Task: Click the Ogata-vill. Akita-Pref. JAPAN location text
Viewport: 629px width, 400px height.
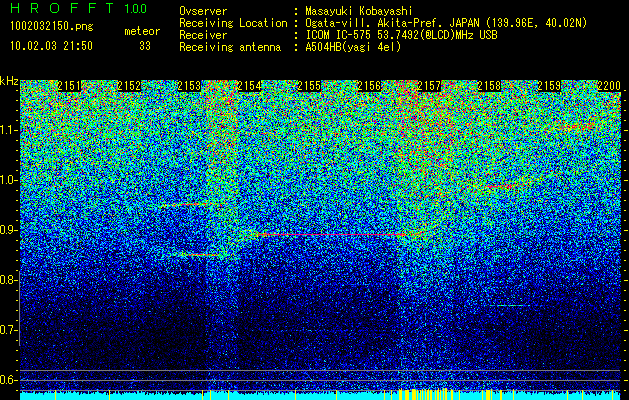Action: (x=446, y=24)
